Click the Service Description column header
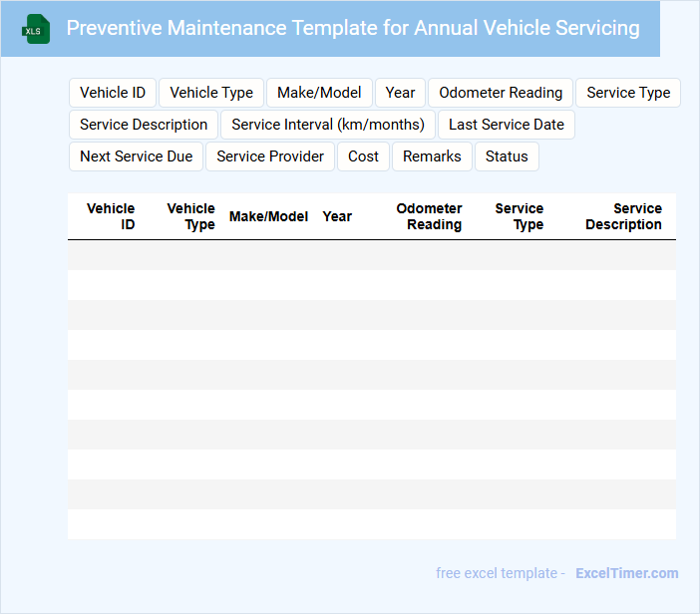 pos(623,216)
